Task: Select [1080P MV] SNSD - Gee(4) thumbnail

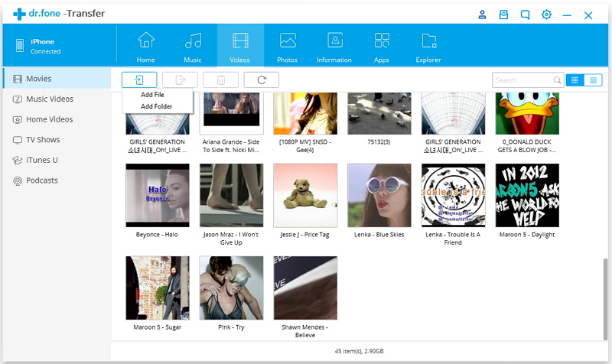Action: coord(305,113)
